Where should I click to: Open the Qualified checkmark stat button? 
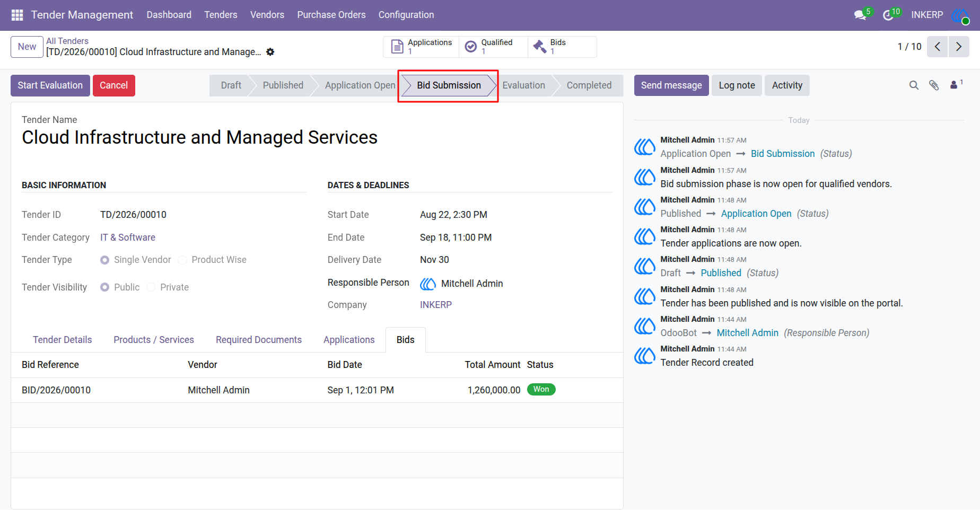click(x=493, y=47)
